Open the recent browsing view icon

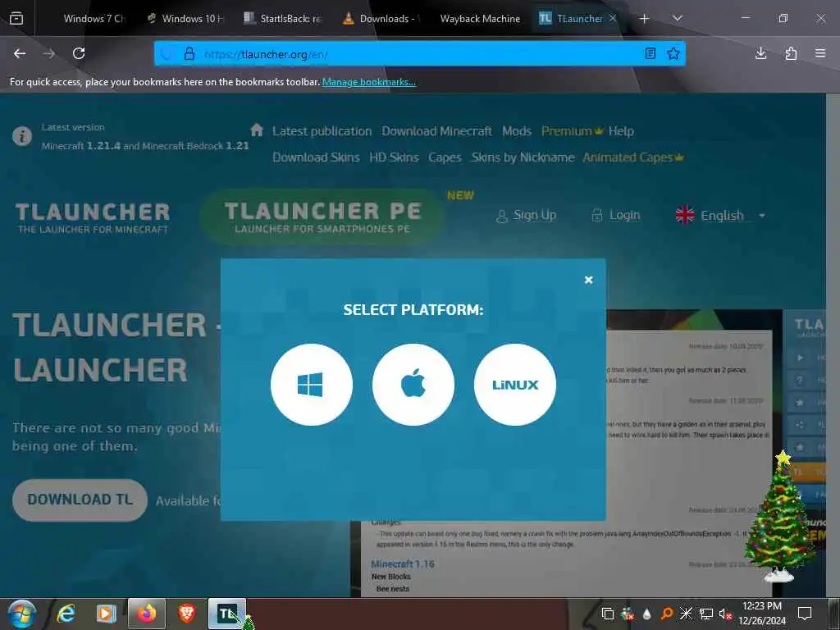click(16, 19)
